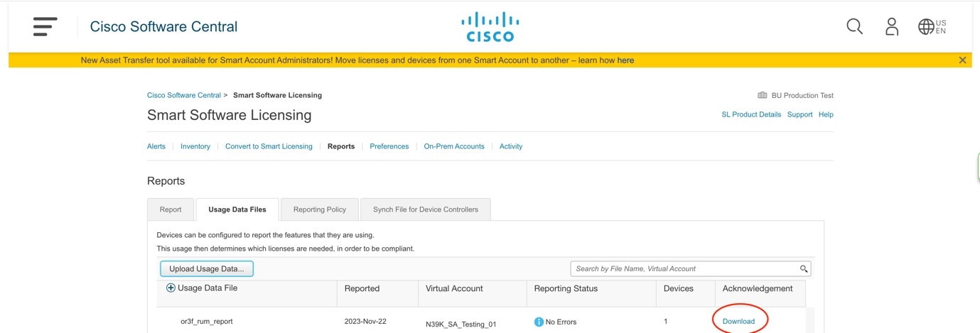Select the Reports navigation item
The height and width of the screenshot is (333, 980).
click(341, 146)
